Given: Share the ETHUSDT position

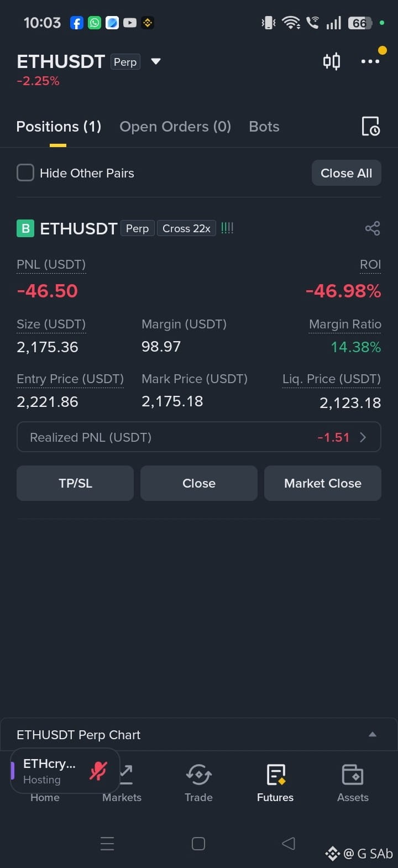Looking at the screenshot, I should (373, 228).
